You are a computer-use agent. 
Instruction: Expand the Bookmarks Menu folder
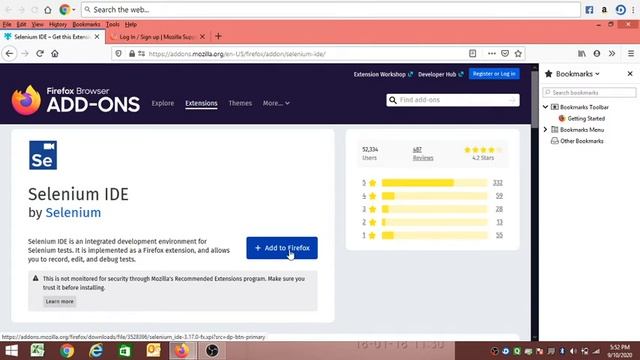(x=545, y=129)
